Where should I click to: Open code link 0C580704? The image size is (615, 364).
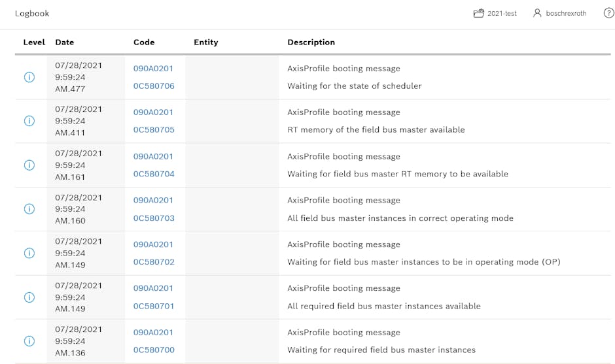point(154,174)
